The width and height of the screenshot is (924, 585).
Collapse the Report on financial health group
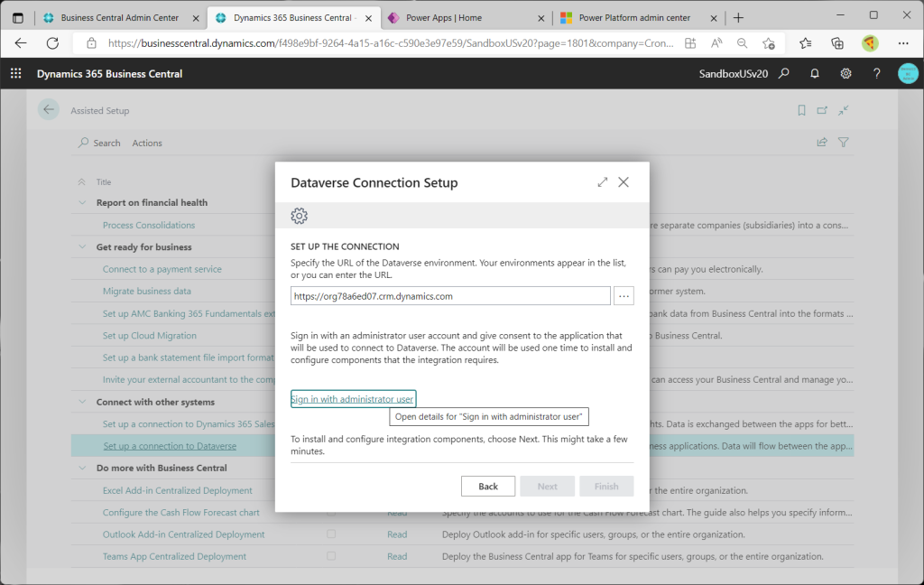point(82,202)
